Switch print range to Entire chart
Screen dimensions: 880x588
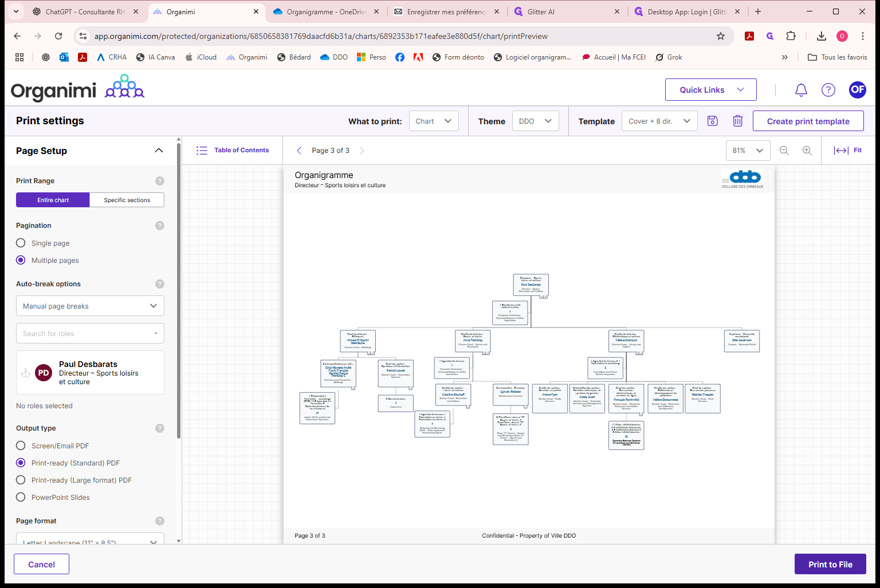point(53,200)
